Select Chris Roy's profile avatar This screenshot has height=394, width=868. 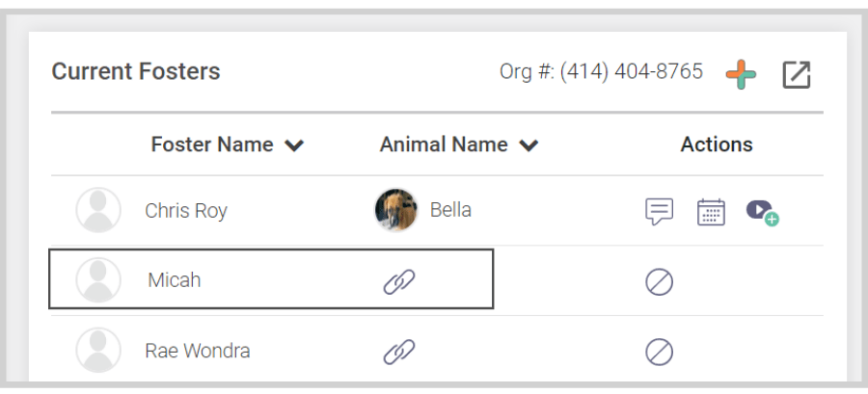98,210
